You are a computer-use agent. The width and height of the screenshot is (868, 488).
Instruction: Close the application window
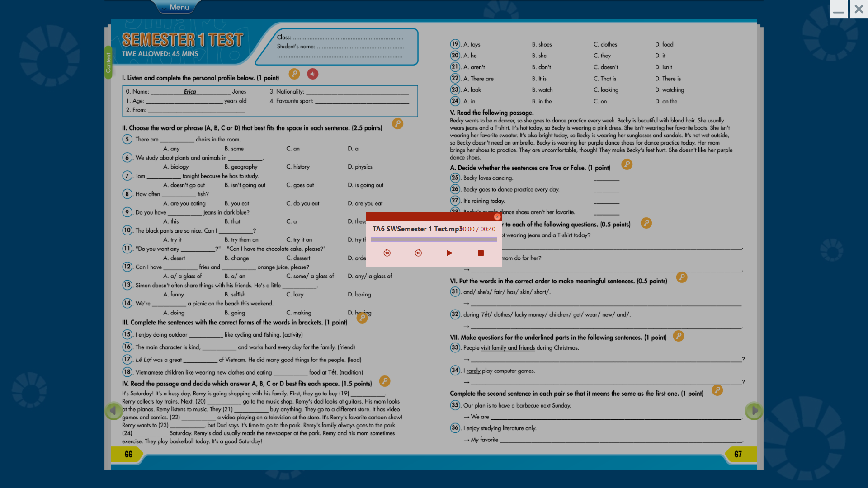859,9
